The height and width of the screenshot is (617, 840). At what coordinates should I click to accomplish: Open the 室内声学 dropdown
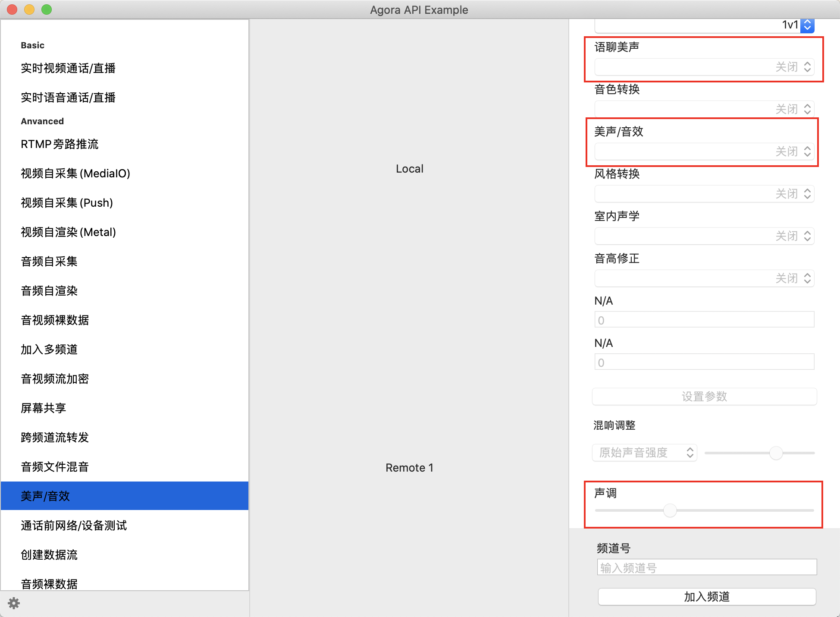(x=704, y=236)
